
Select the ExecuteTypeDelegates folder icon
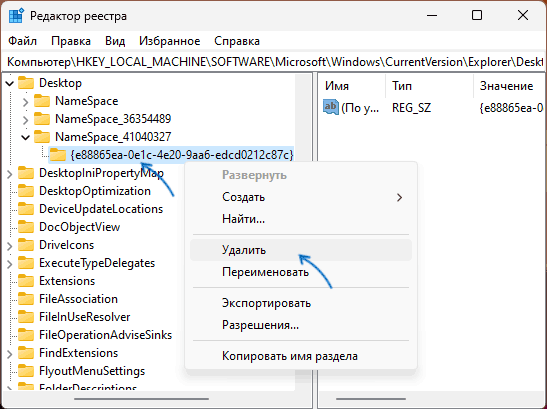(26, 263)
